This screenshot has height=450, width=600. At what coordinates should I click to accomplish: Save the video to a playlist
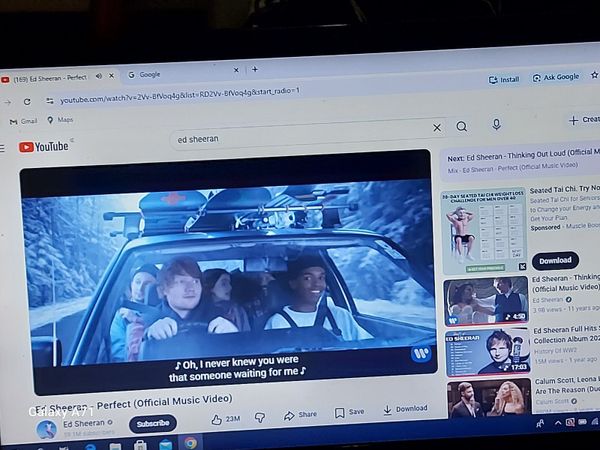coord(350,412)
